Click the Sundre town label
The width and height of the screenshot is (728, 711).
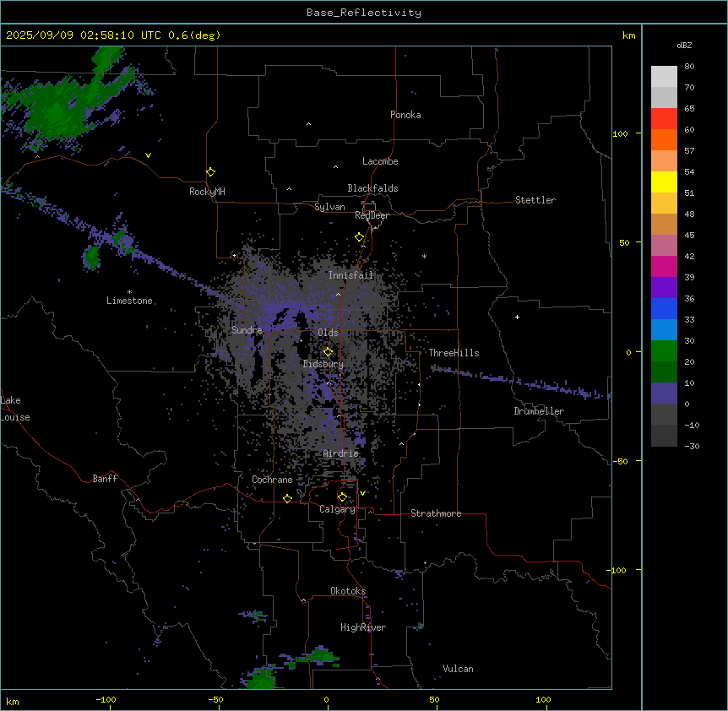click(x=247, y=330)
